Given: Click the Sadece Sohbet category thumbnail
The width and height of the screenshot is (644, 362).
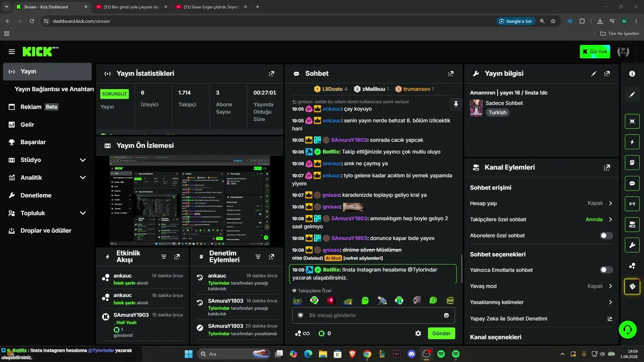Looking at the screenshot, I should [x=476, y=108].
